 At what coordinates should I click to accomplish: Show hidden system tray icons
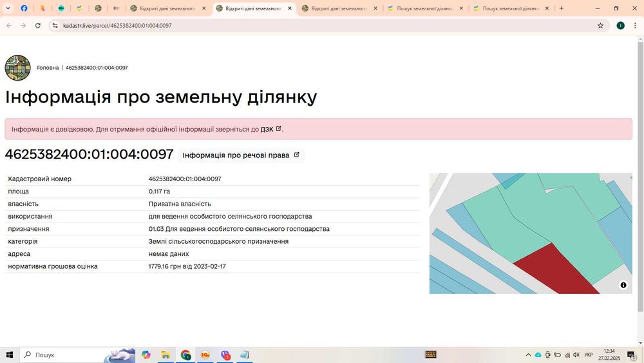(528, 355)
